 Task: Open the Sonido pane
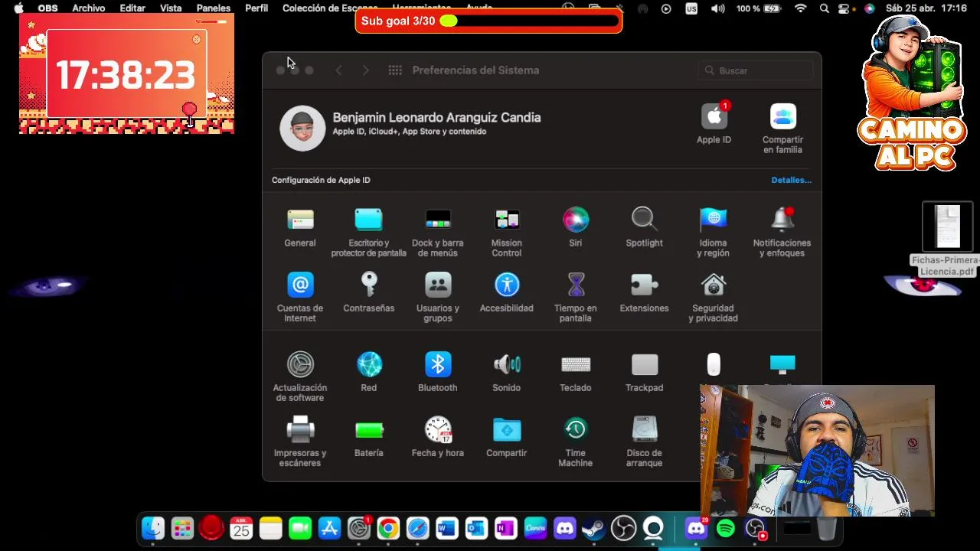pos(506,372)
